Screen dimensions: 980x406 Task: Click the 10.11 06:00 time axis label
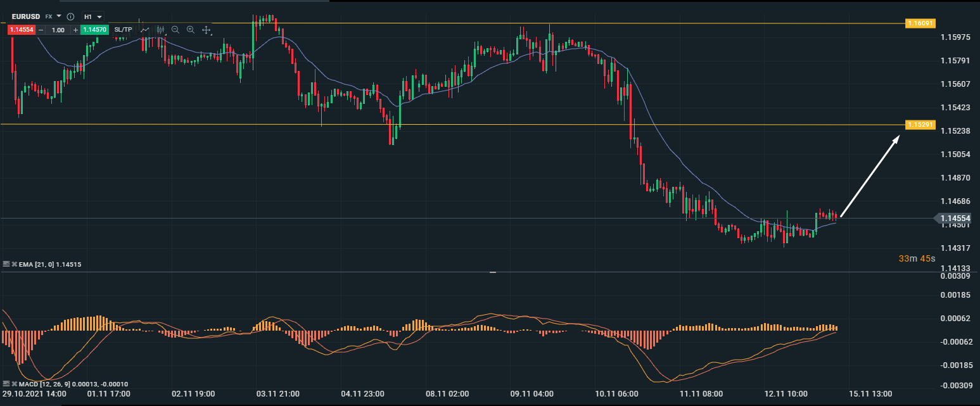[x=617, y=394]
